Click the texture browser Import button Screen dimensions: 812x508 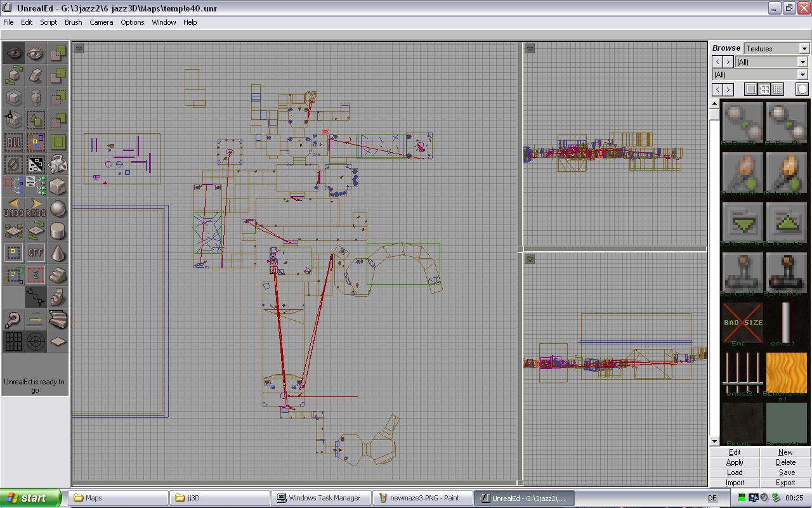[735, 483]
